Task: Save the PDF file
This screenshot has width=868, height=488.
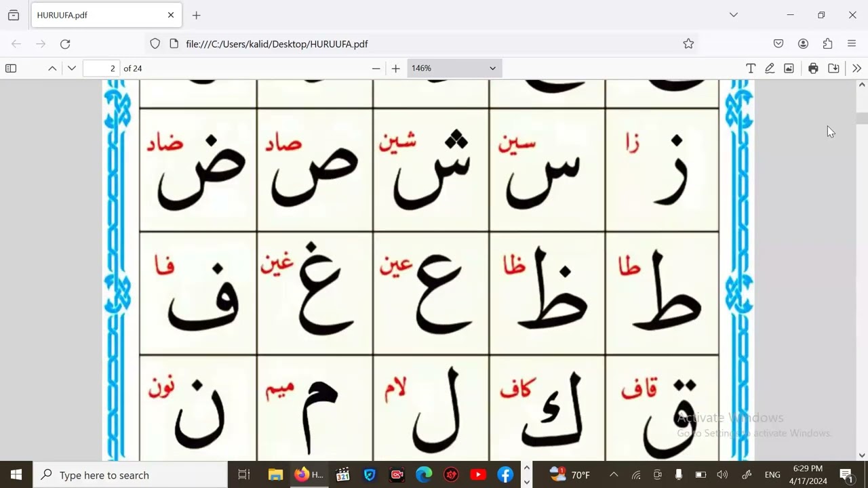Action: coord(834,68)
